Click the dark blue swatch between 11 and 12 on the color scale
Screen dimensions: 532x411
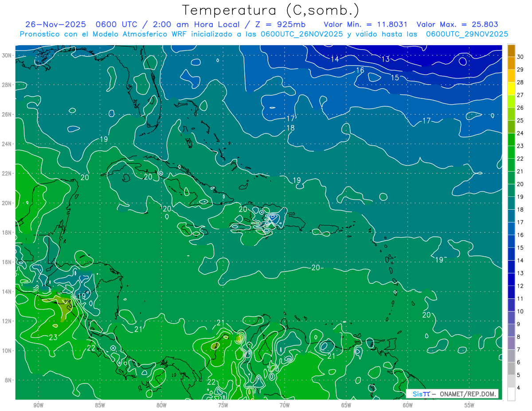pos(511,292)
